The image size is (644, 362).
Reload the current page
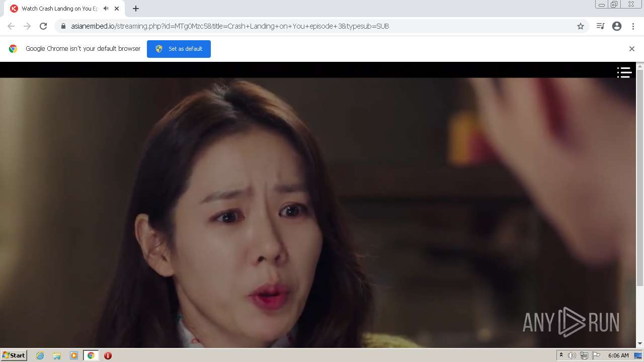click(x=43, y=26)
